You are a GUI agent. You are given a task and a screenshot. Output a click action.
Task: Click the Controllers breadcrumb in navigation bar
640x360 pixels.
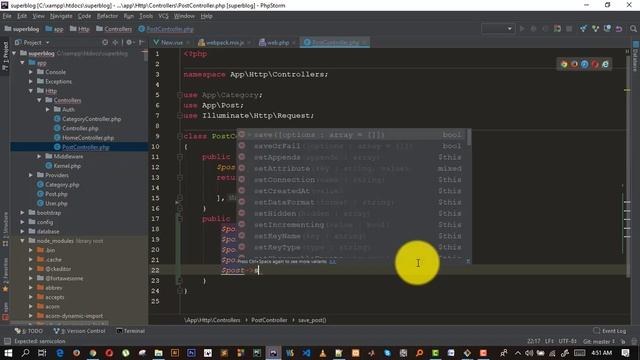(114, 29)
